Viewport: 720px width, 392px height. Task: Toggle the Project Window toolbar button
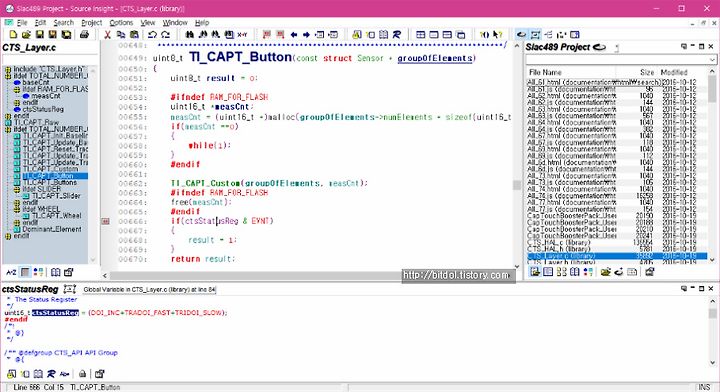(521, 34)
